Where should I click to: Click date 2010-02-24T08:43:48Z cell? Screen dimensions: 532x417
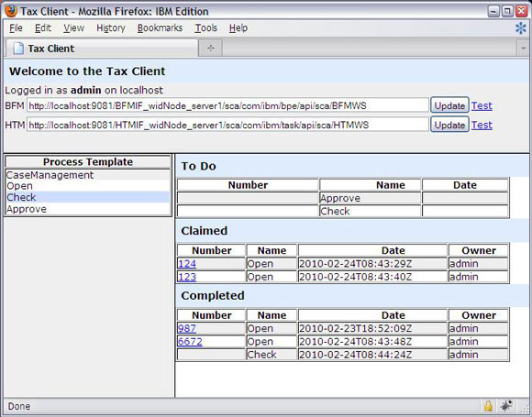click(x=372, y=342)
